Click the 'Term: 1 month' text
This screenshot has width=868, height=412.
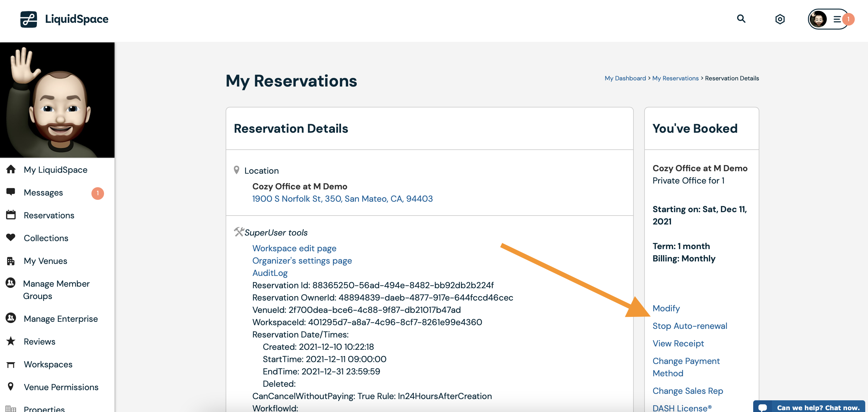click(681, 246)
